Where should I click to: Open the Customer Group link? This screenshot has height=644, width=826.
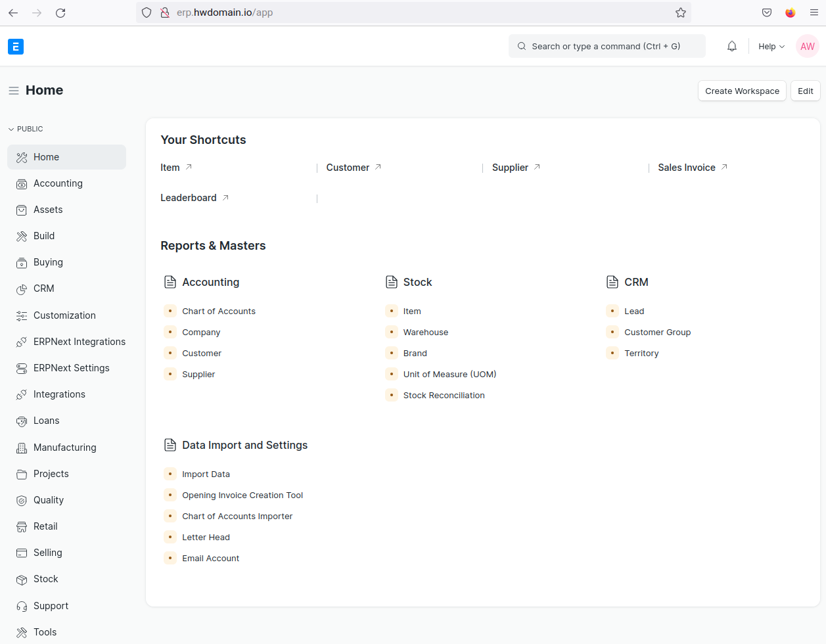657,333
